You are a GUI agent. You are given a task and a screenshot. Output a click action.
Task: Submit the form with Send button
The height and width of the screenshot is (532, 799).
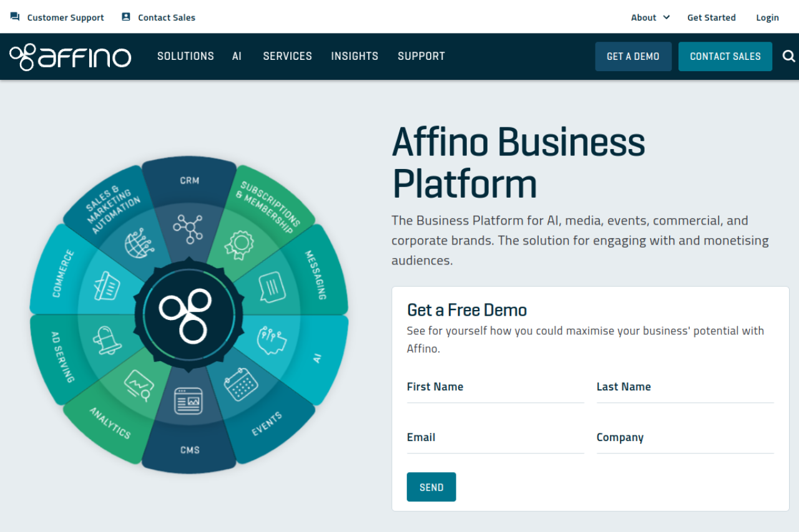(x=431, y=487)
